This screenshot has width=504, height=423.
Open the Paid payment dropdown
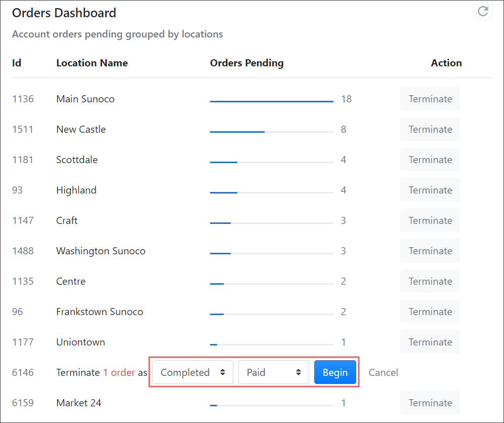[274, 372]
